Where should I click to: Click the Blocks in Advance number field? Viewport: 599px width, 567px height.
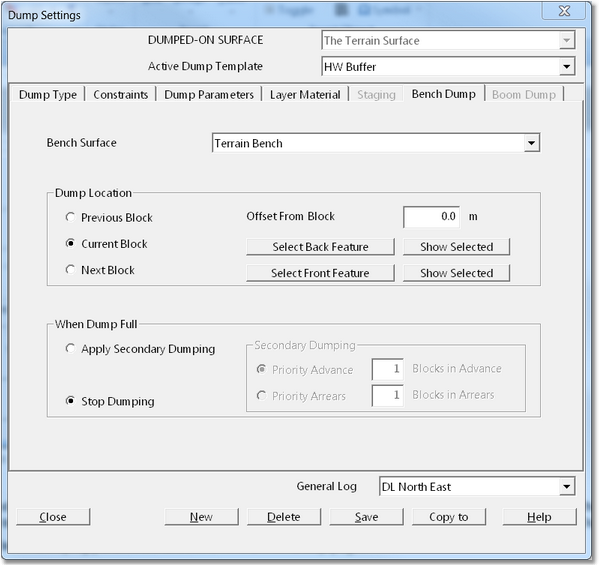pos(387,369)
